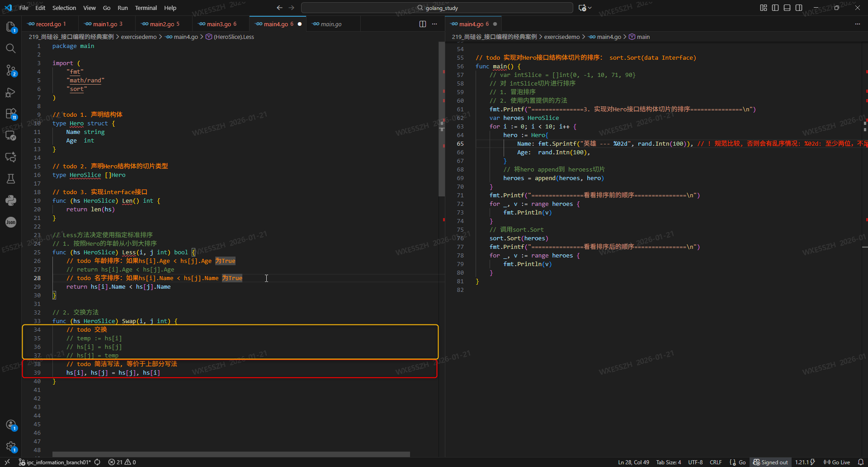Viewport: 868px width, 467px height.
Task: Open the Accounts menu icon
Action: coord(11,425)
